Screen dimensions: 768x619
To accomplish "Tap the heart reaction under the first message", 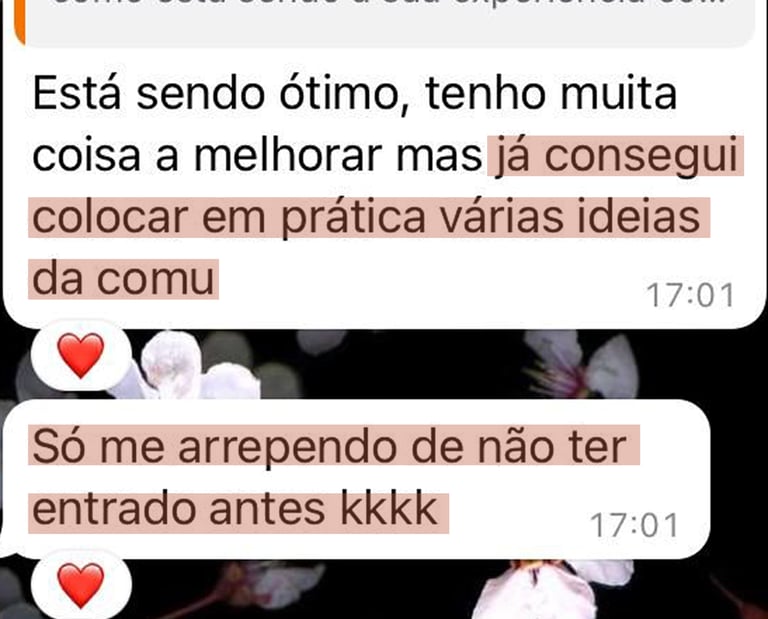I will tap(81, 355).
